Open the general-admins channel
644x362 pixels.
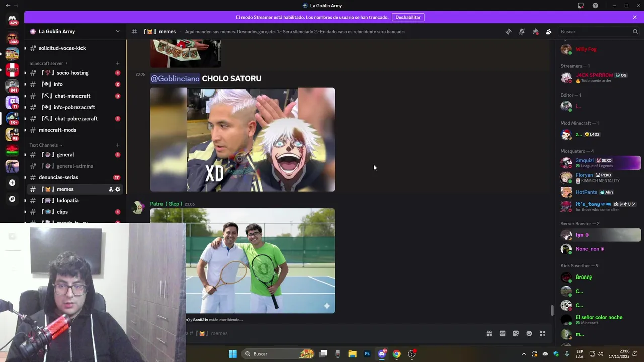pyautogui.click(x=74, y=166)
